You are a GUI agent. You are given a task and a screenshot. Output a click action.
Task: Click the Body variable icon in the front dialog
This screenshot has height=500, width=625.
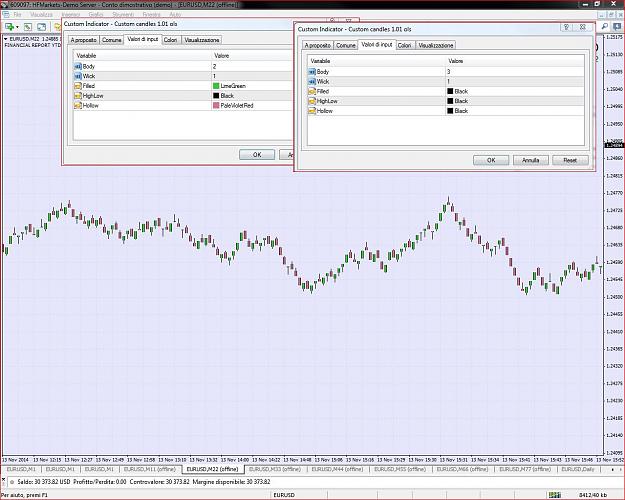(x=312, y=72)
